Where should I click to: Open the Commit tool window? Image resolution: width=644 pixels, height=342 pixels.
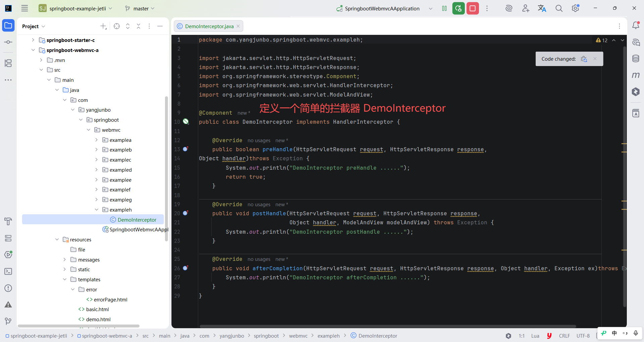point(8,42)
